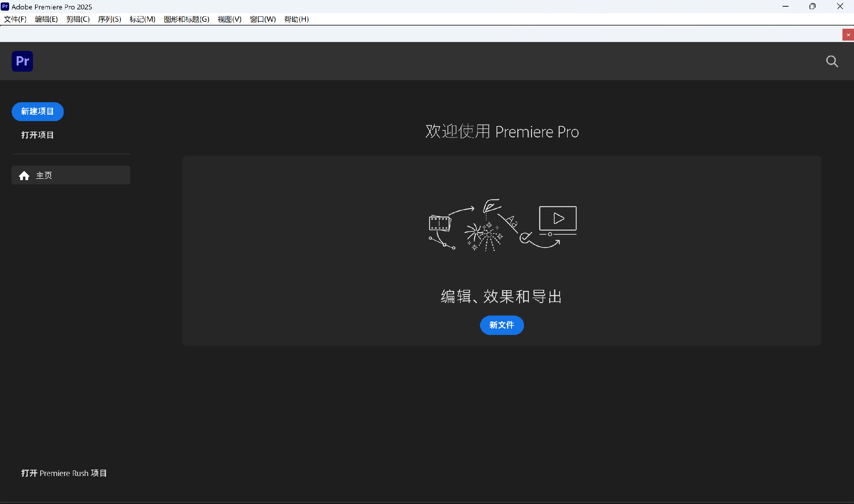Open the 视图(V) menu
This screenshot has width=854, height=504.
pyautogui.click(x=229, y=19)
